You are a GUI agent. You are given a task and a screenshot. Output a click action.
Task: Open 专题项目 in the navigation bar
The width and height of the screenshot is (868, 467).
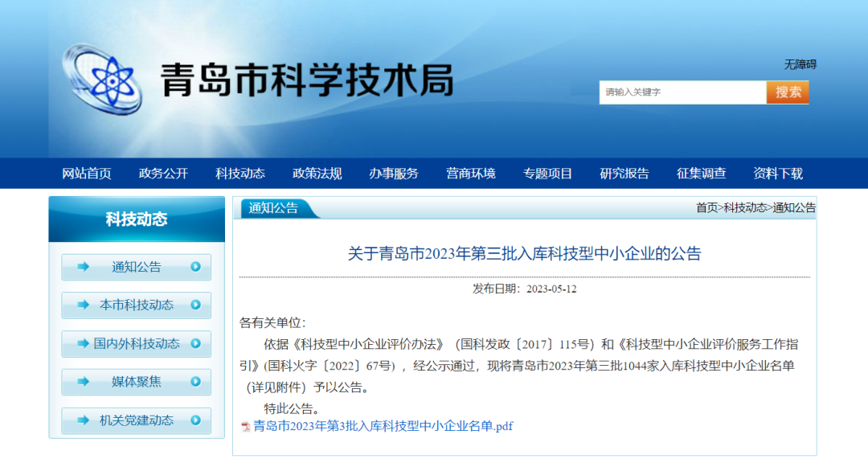tap(547, 174)
